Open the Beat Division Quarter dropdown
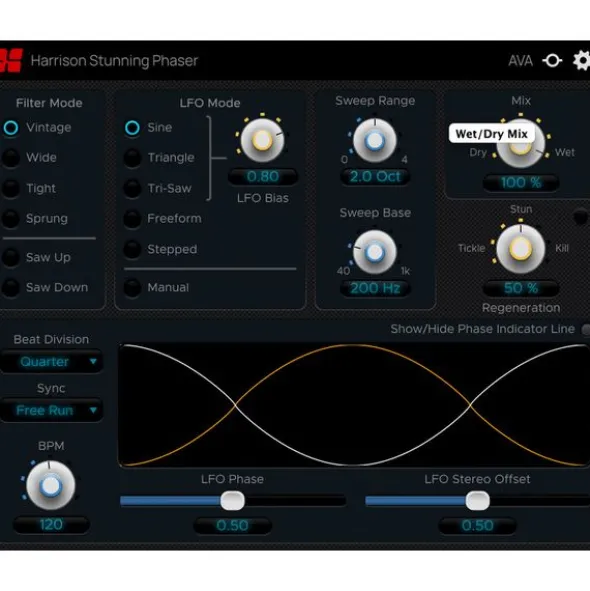The height and width of the screenshot is (591, 590). click(51, 361)
